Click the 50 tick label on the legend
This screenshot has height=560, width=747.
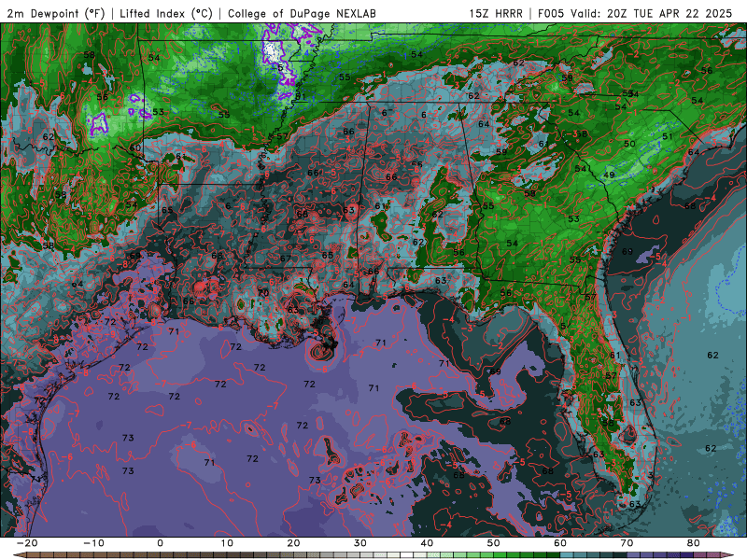coord(494,543)
